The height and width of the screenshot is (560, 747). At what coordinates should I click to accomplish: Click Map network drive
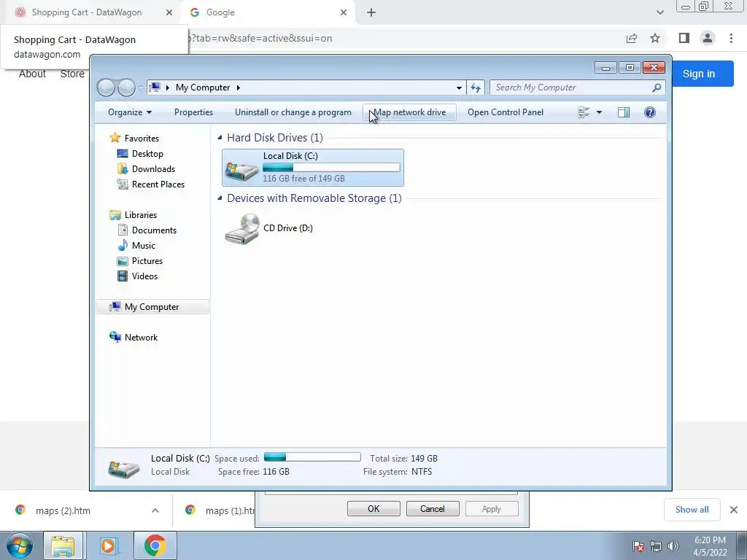(x=410, y=112)
